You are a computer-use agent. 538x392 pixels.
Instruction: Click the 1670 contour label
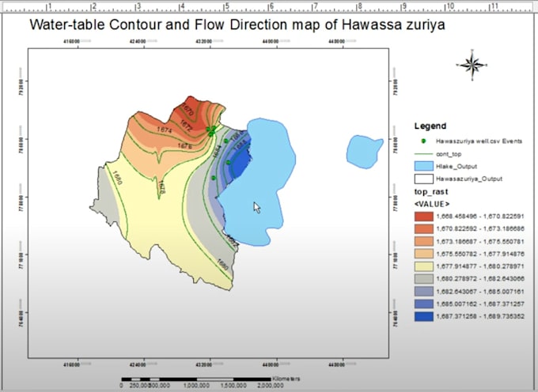188,109
